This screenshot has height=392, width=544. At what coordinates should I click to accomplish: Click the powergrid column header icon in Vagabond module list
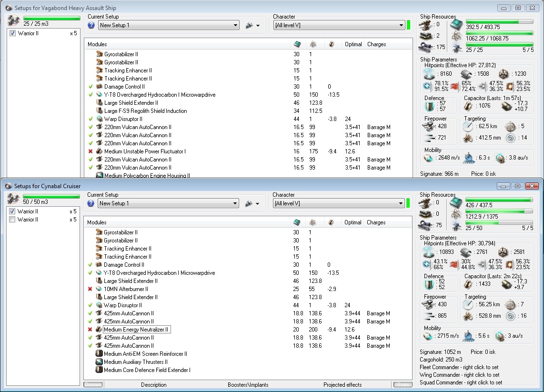click(313, 44)
